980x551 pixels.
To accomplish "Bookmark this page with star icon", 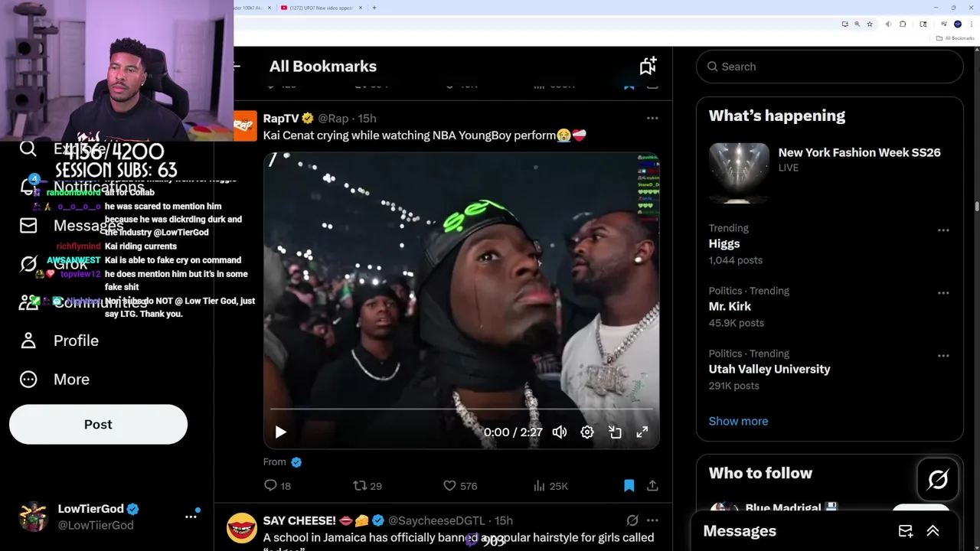I will [870, 24].
